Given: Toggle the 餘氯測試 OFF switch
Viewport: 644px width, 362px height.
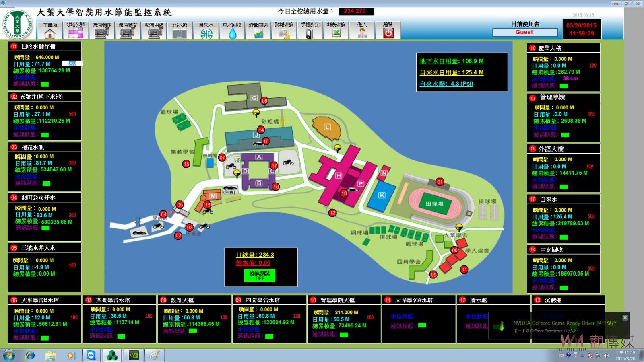Looking at the screenshot, I should click(260, 276).
